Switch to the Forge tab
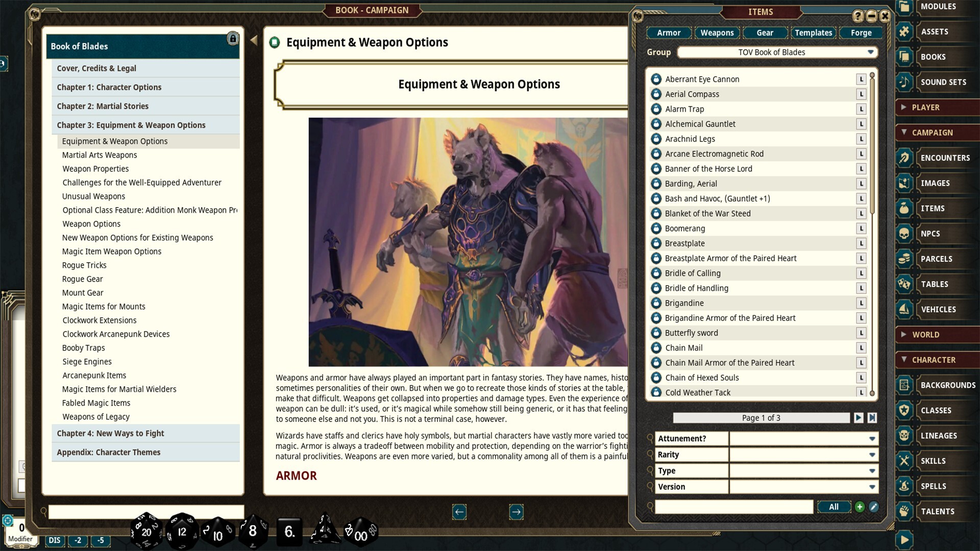The height and width of the screenshot is (551, 980). click(861, 33)
